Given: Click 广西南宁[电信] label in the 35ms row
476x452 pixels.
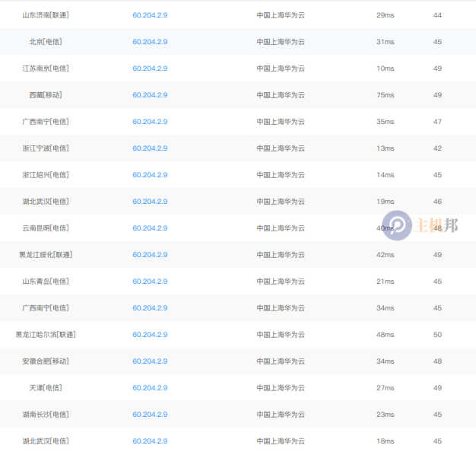Looking at the screenshot, I should click(46, 122).
